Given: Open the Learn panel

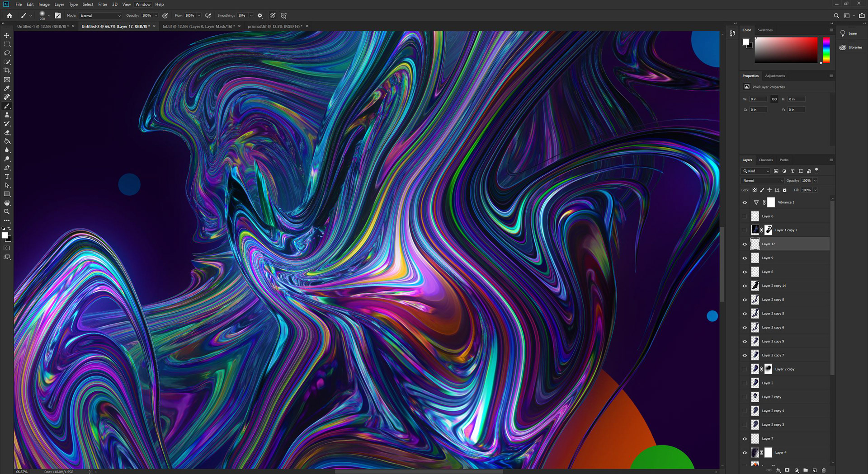Looking at the screenshot, I should (x=849, y=33).
